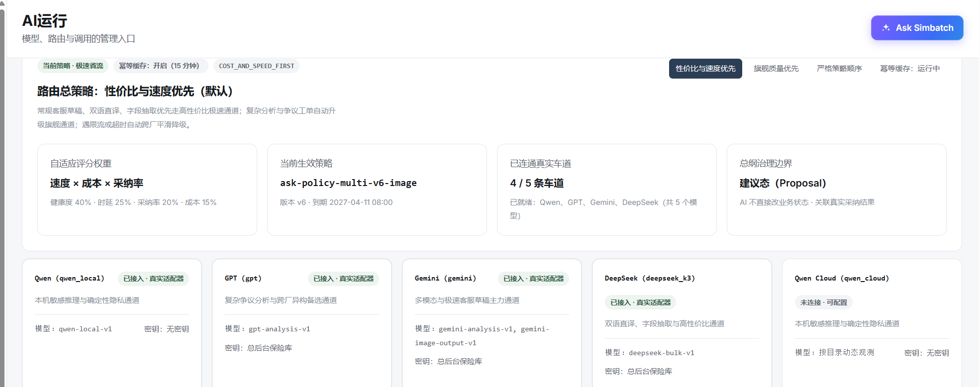This screenshot has height=387, width=980.
Task: Click the 未连接 · 可配置 badge
Action: (823, 302)
